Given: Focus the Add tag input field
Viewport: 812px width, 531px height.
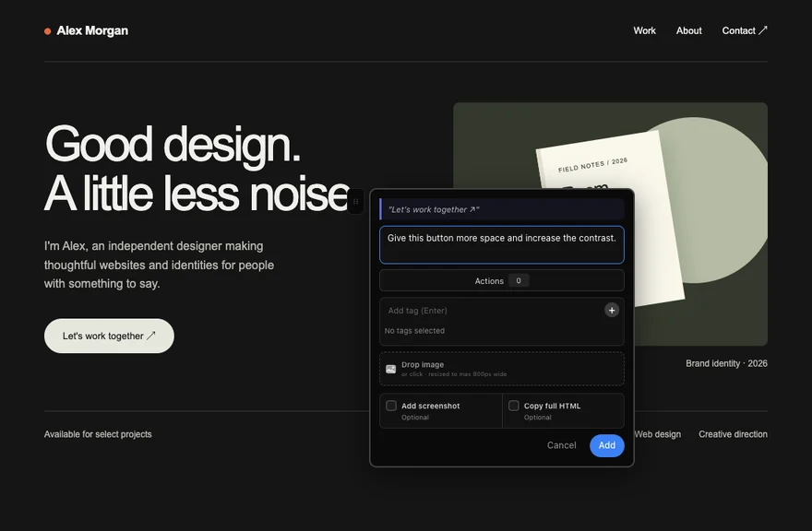Looking at the screenshot, I should point(492,311).
